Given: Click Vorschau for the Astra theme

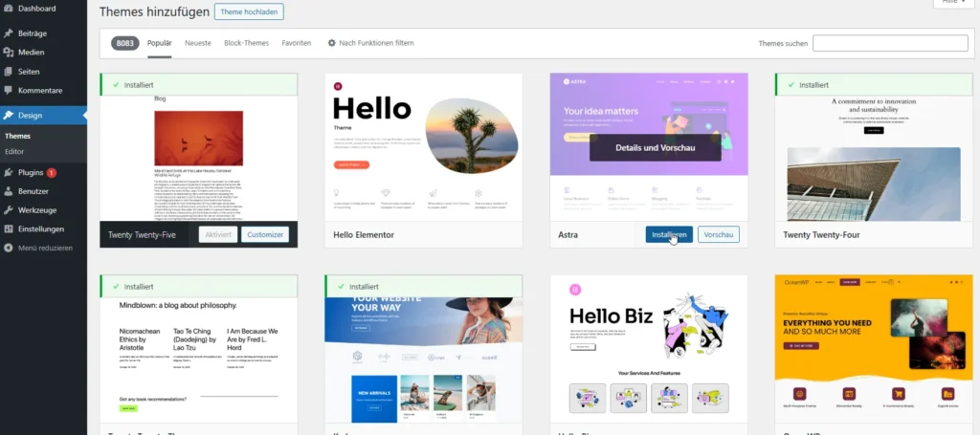Looking at the screenshot, I should click(x=719, y=234).
